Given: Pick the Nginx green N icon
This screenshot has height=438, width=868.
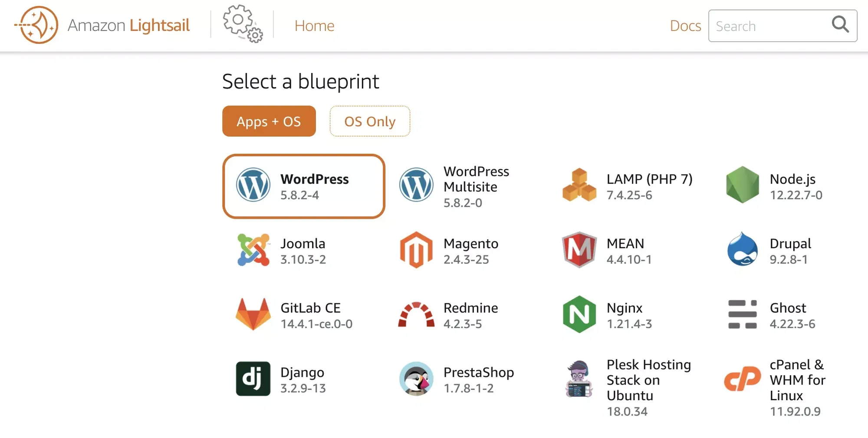Looking at the screenshot, I should 579,314.
